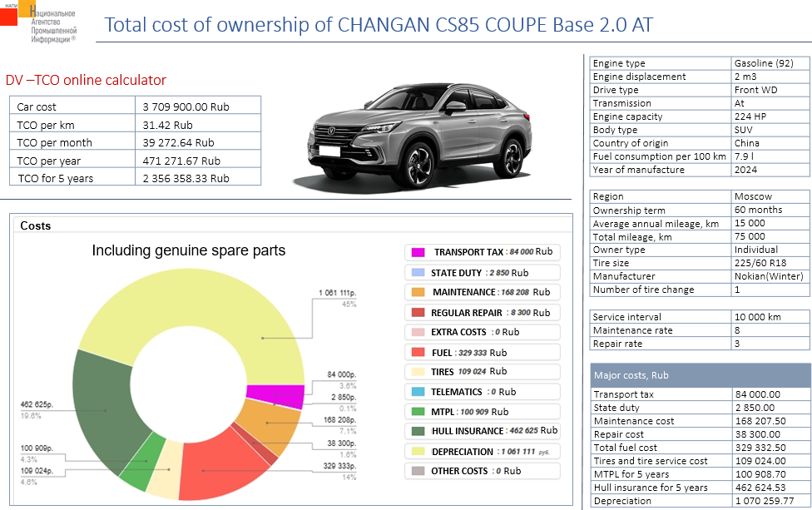This screenshot has width=812, height=510.
Task: Select the dark green Hull Insurance swatch
Action: click(418, 431)
